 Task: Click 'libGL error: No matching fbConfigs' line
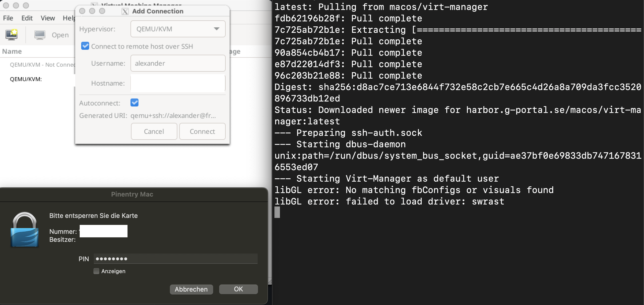click(x=414, y=190)
